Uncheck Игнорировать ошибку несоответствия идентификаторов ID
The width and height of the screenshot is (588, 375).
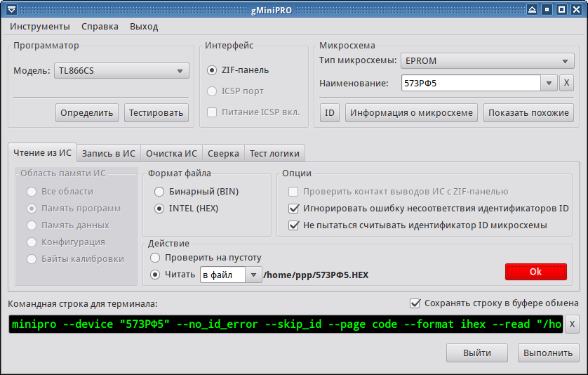[x=293, y=209]
